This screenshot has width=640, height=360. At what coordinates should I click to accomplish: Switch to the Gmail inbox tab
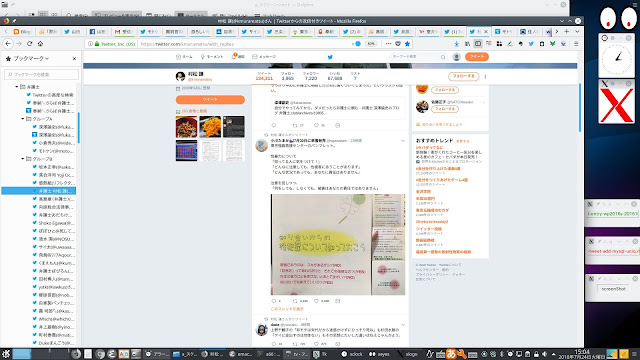click(x=123, y=31)
